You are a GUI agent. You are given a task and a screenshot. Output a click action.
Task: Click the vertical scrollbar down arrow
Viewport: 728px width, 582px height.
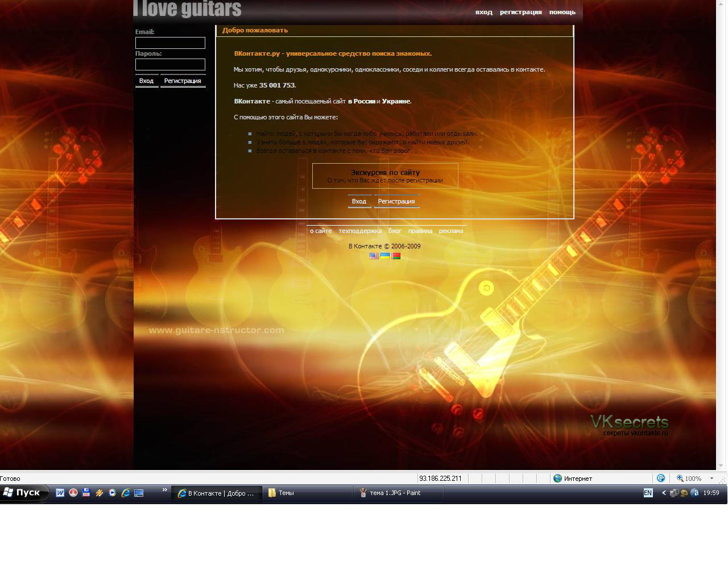tap(722, 465)
